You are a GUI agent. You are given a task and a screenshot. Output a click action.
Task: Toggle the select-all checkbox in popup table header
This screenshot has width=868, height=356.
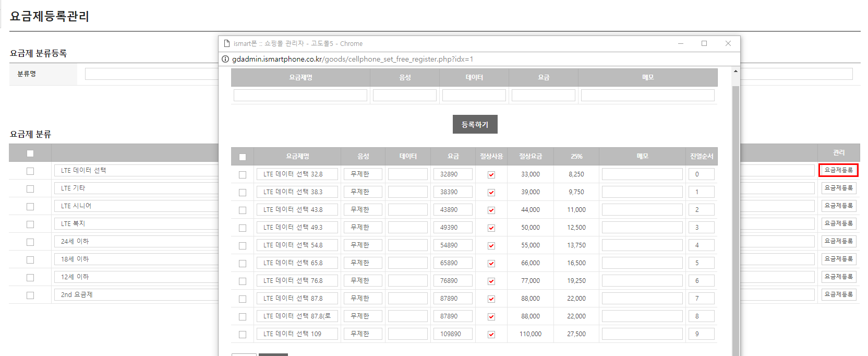243,157
